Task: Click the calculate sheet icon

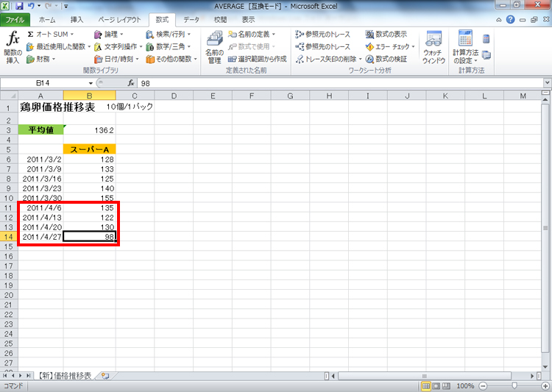Action: (486, 55)
